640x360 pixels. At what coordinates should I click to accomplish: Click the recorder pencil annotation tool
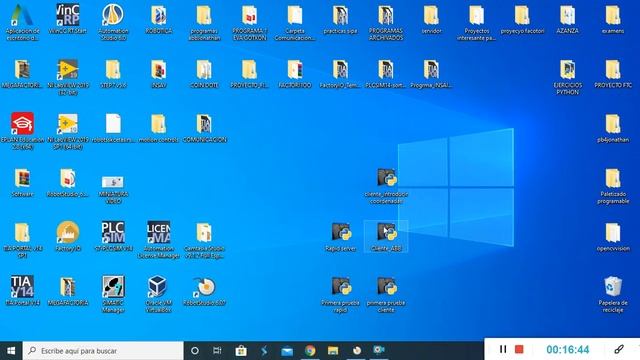619,349
